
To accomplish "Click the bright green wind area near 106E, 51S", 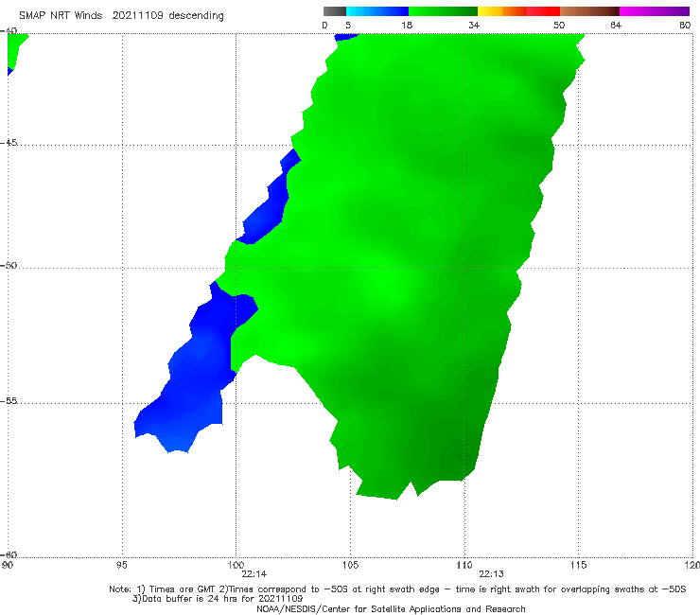I will (384, 286).
